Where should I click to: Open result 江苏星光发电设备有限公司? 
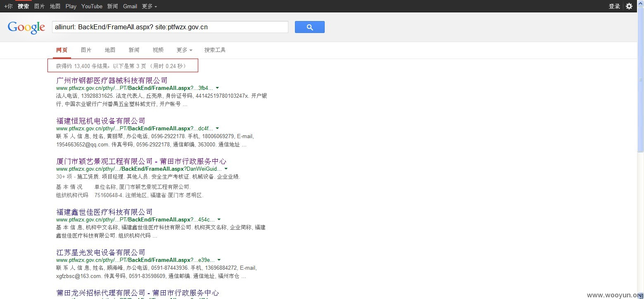(x=101, y=252)
